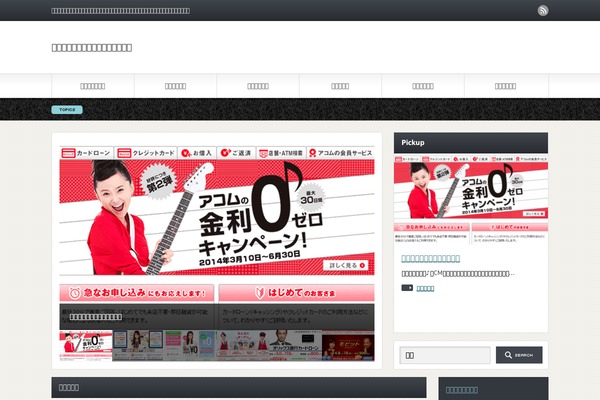Open the fourth main navigation menu item
The width and height of the screenshot is (600, 400).
coord(340,86)
